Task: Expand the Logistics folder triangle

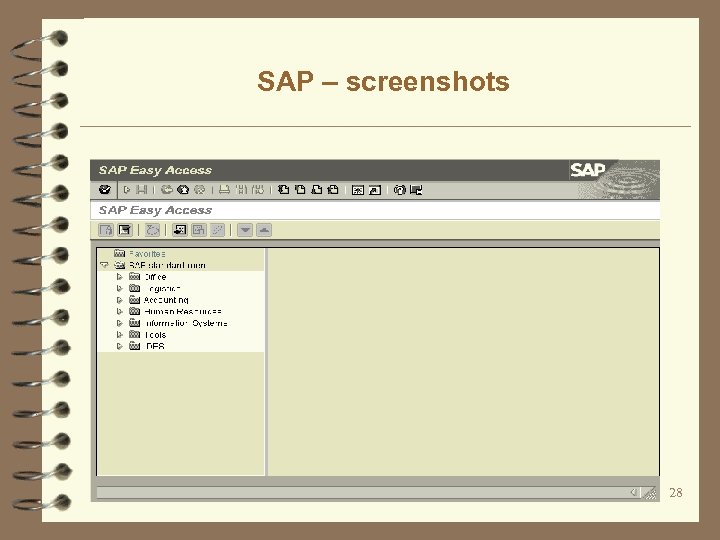Action: 119,288
